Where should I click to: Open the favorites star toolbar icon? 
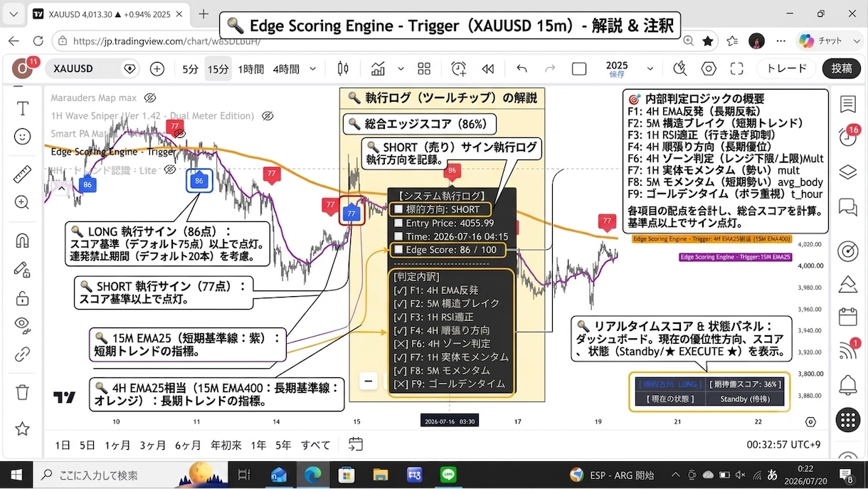23,428
